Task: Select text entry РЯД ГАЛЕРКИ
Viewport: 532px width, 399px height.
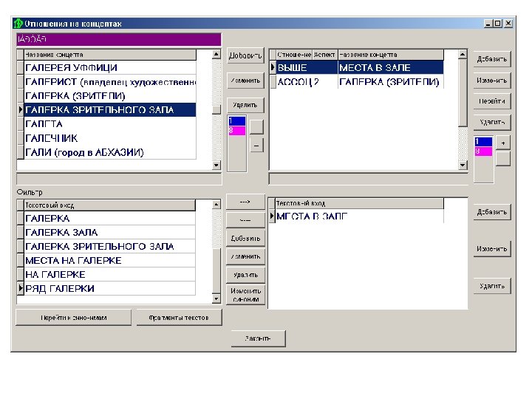Action: coord(109,289)
